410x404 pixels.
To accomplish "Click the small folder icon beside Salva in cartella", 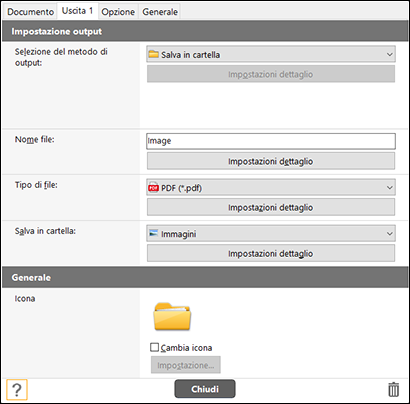I will pyautogui.click(x=153, y=54).
